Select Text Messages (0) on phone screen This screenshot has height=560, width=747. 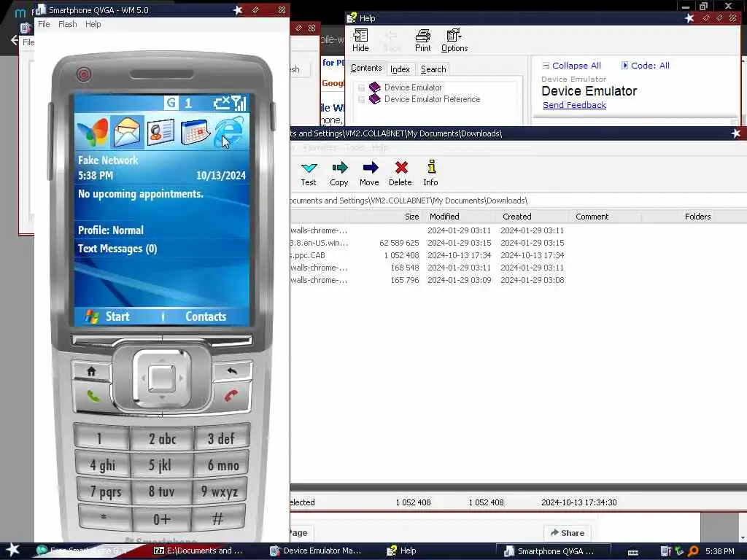tap(161, 249)
